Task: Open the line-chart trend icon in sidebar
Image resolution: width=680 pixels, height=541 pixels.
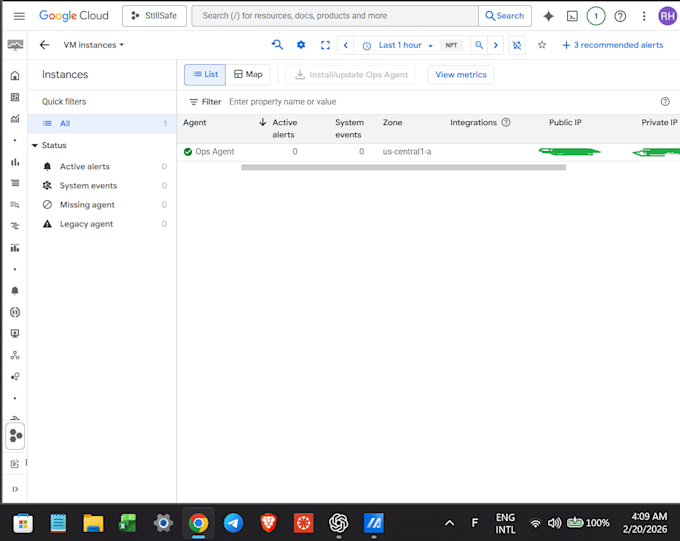Action: click(x=15, y=118)
